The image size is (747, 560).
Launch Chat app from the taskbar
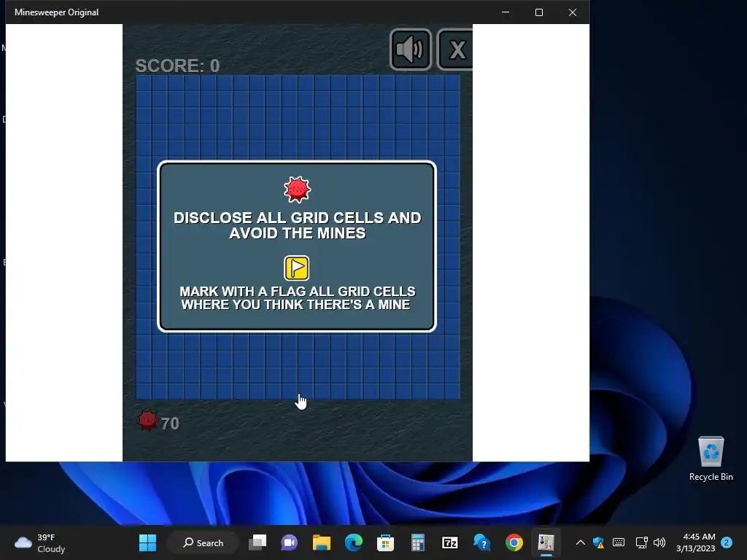click(289, 542)
